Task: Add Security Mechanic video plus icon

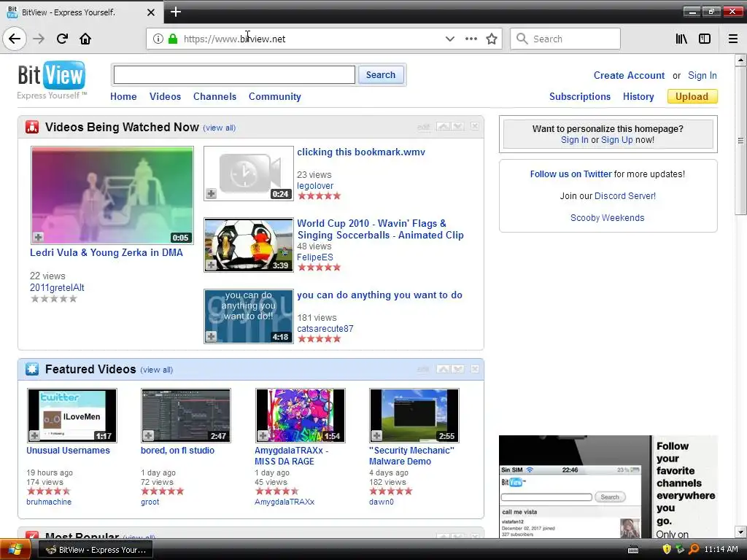Action: [x=377, y=435]
